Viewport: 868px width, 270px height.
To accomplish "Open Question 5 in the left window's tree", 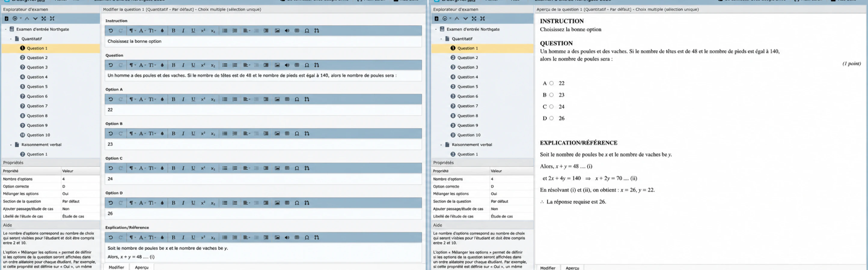I will pyautogui.click(x=37, y=87).
